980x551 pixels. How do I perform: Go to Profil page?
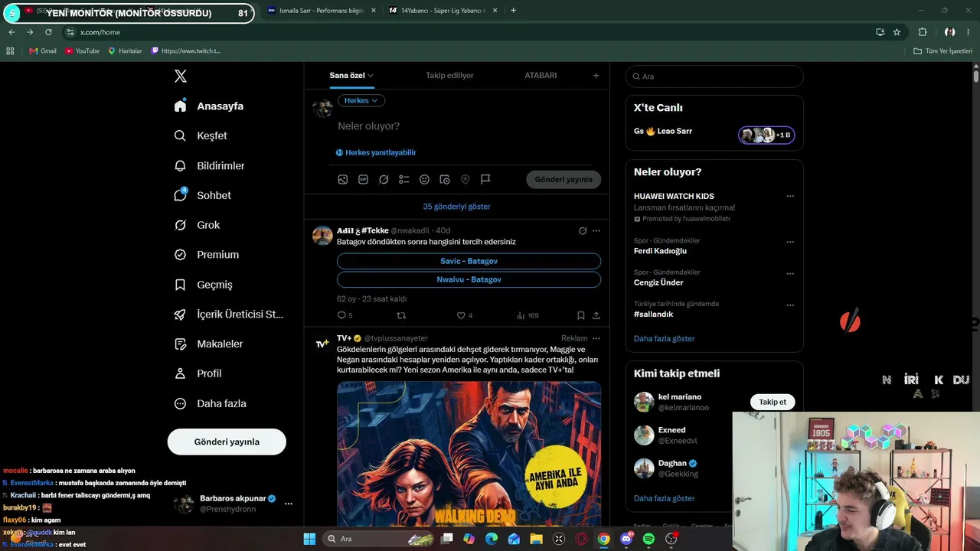198,373
